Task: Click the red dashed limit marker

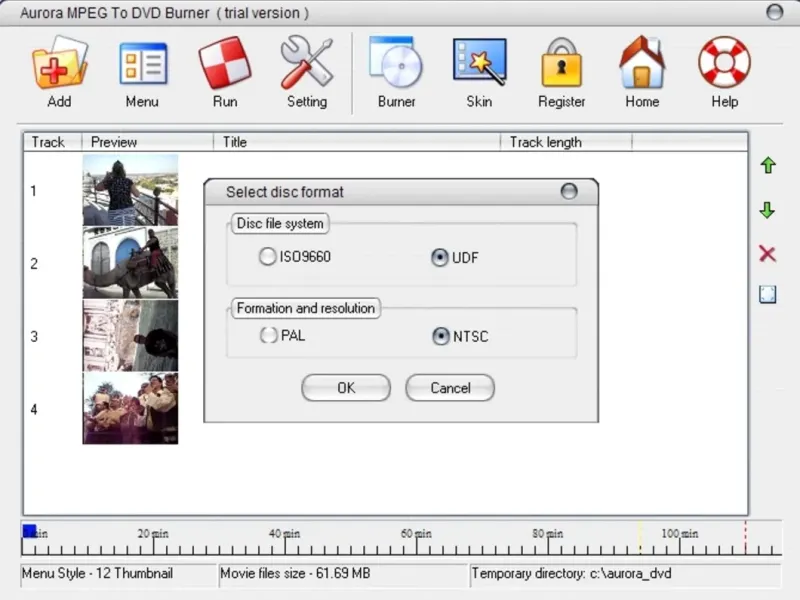Action: pos(745,537)
